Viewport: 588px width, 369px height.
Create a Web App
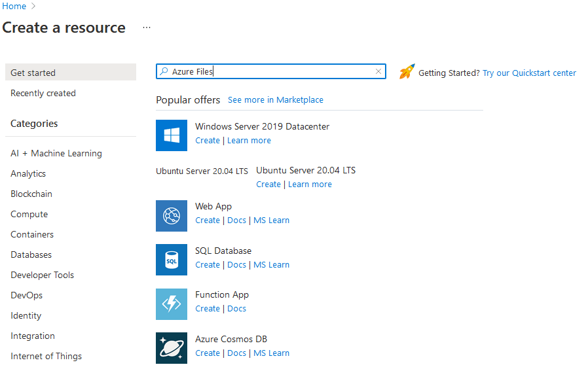(208, 220)
